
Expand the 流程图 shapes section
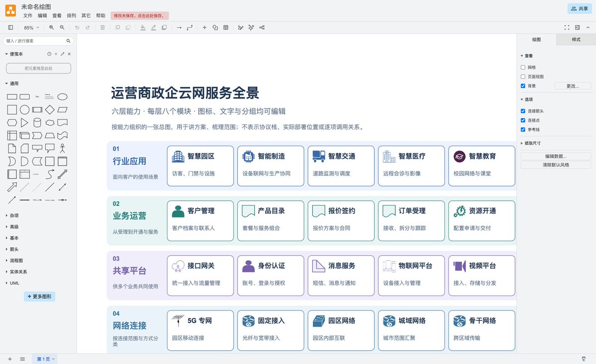[14, 261]
